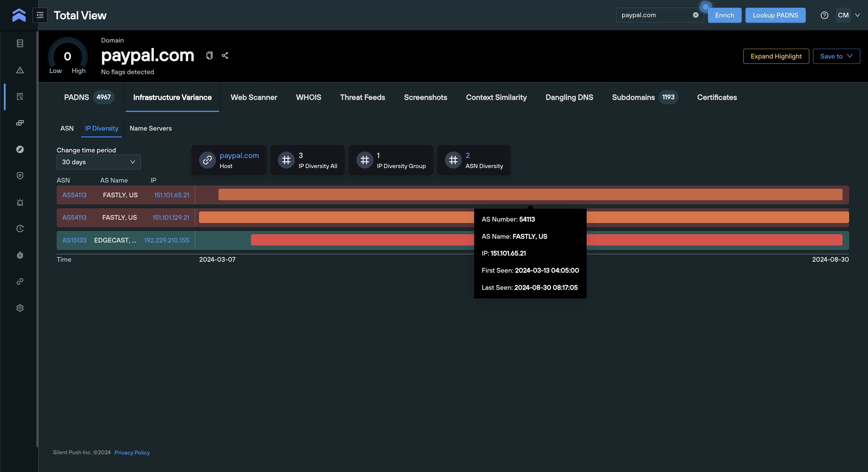Click the 151.101.65.21 timeline bar

[530, 195]
